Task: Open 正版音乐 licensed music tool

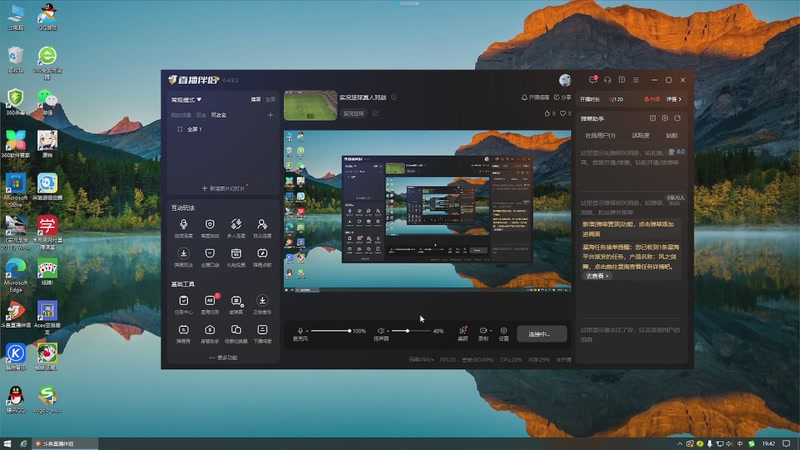Action: (262, 304)
